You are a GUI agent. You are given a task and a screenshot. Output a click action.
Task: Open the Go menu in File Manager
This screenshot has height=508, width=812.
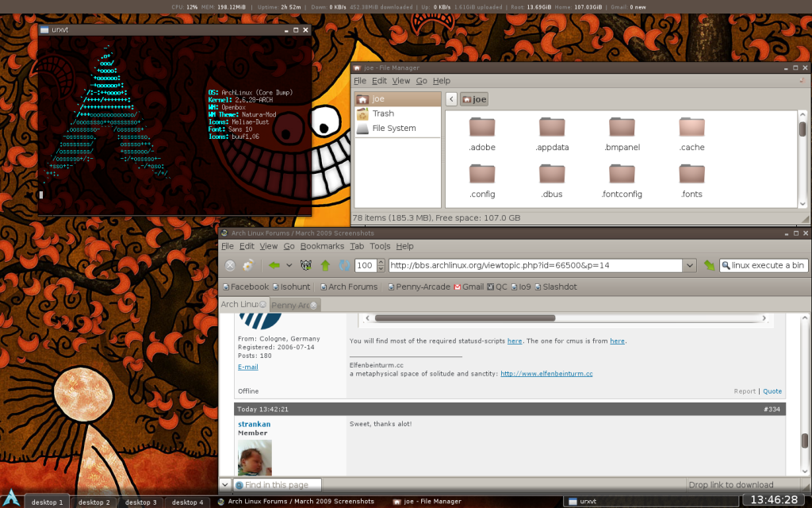click(422, 81)
